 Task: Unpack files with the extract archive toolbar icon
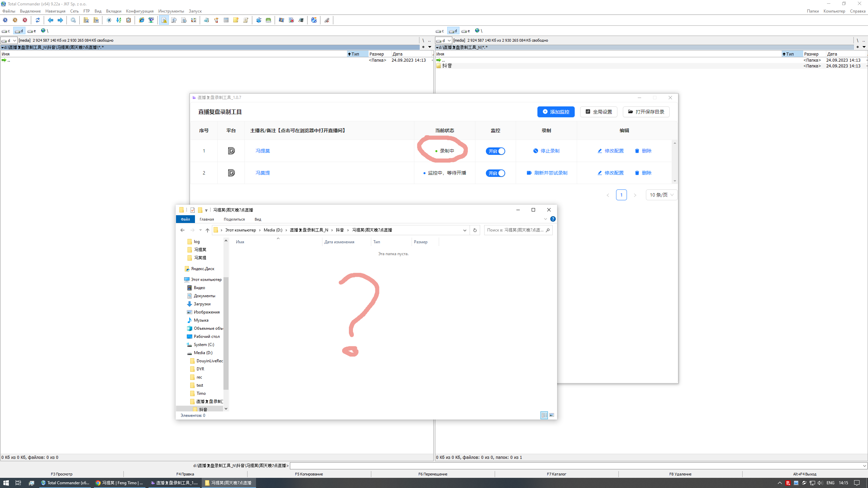97,20
